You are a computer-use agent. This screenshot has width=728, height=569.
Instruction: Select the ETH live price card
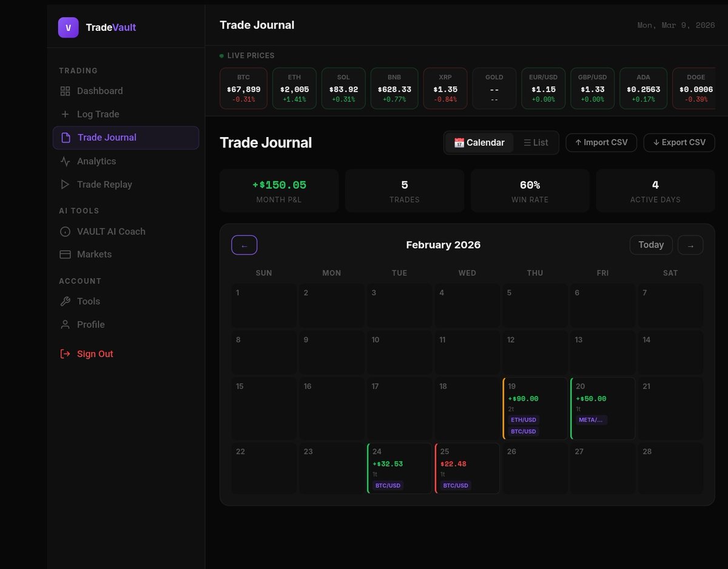(294, 88)
